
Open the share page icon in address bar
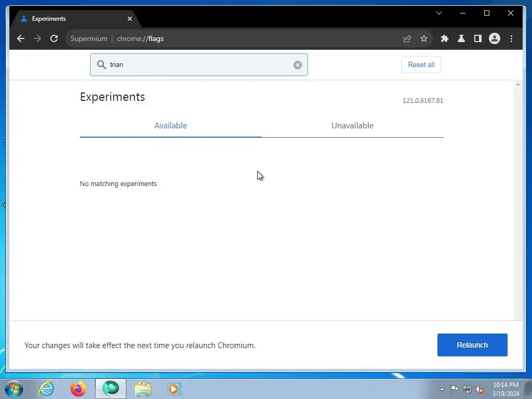[x=407, y=38]
